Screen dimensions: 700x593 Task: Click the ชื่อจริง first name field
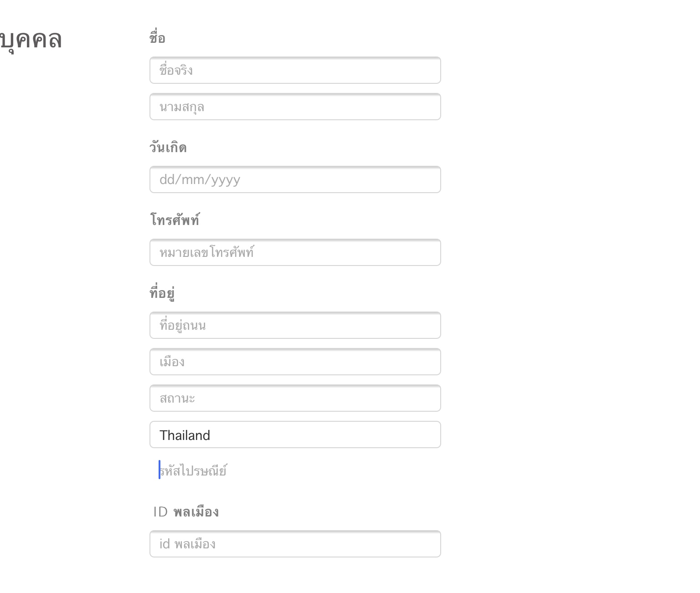[295, 71]
